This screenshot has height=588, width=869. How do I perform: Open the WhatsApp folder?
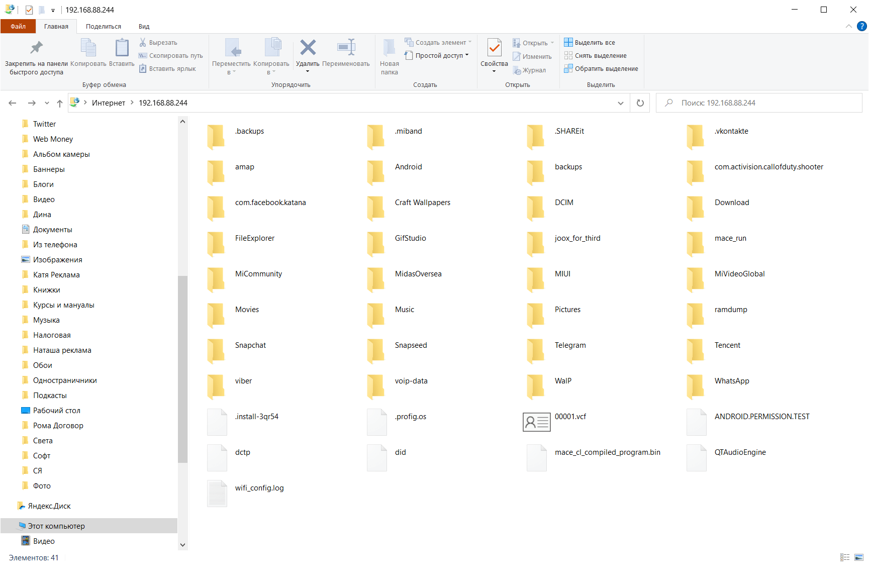(731, 381)
